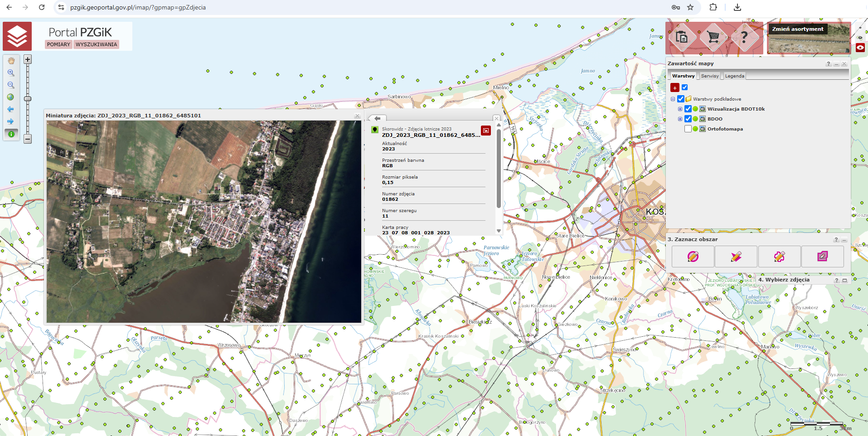This screenshot has height=436, width=868.
Task: Open the shopping cart
Action: point(713,37)
